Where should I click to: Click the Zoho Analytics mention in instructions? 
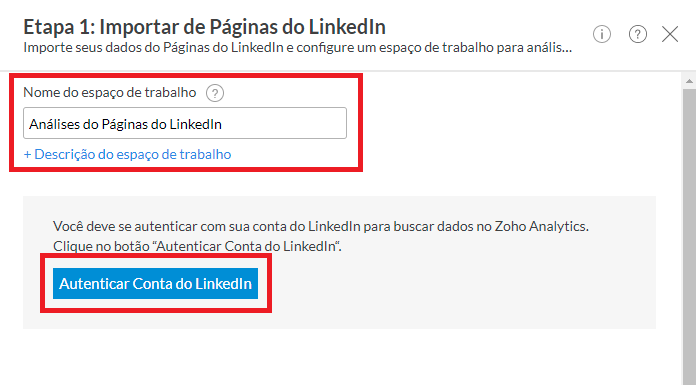(x=542, y=226)
